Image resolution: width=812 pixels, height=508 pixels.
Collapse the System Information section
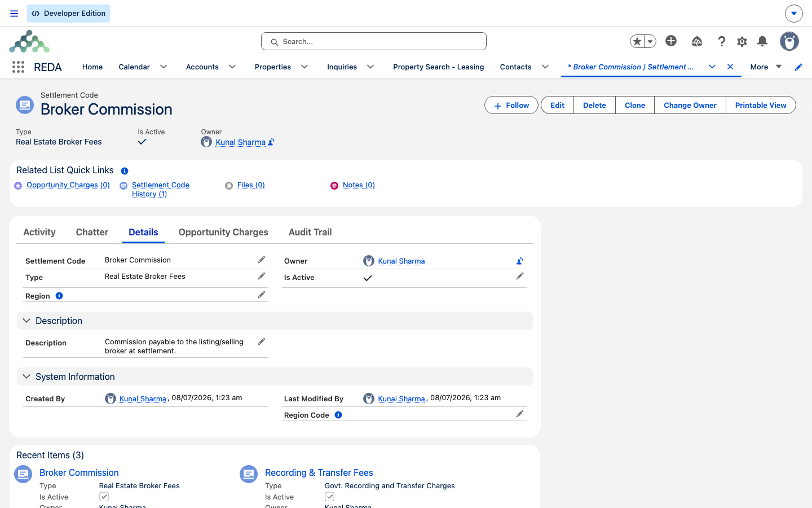tap(27, 376)
